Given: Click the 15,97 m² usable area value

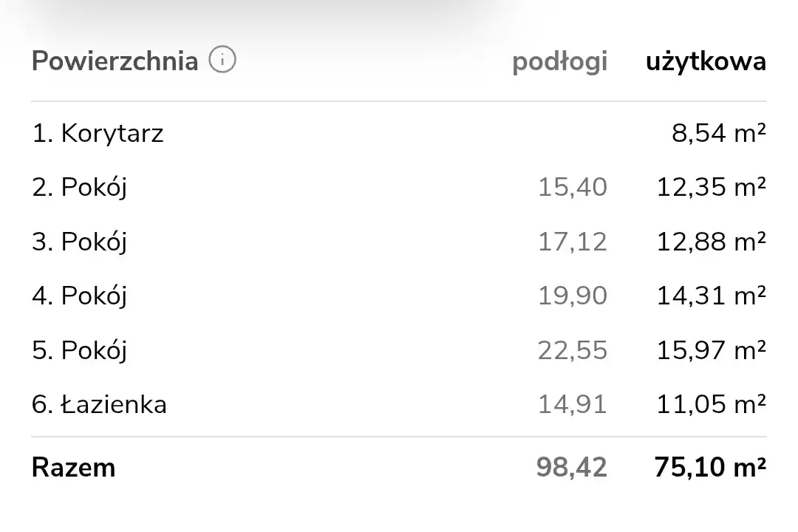Looking at the screenshot, I should tap(711, 350).
